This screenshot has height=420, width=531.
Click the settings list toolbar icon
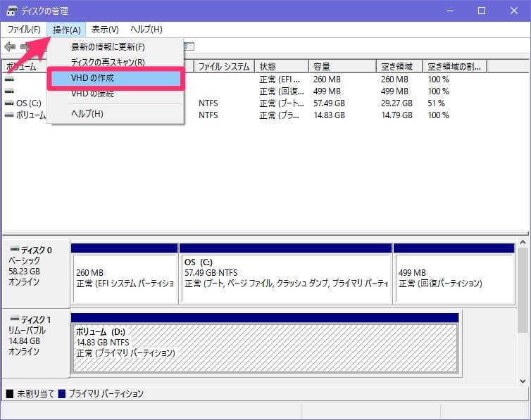(189, 46)
